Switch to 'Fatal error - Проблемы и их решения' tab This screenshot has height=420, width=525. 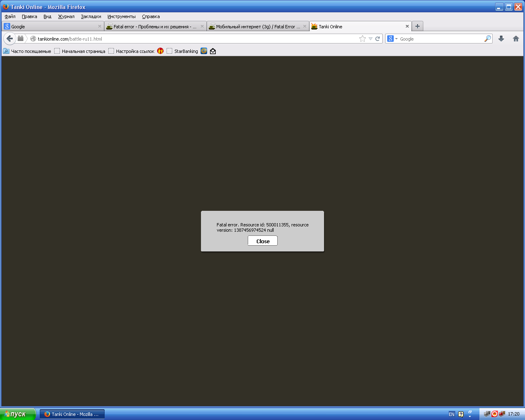(x=155, y=26)
